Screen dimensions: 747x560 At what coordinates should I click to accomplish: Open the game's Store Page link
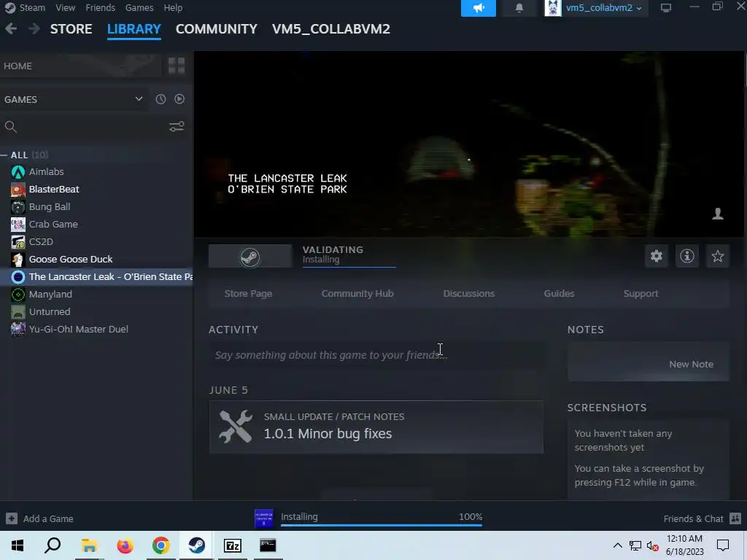[248, 294]
